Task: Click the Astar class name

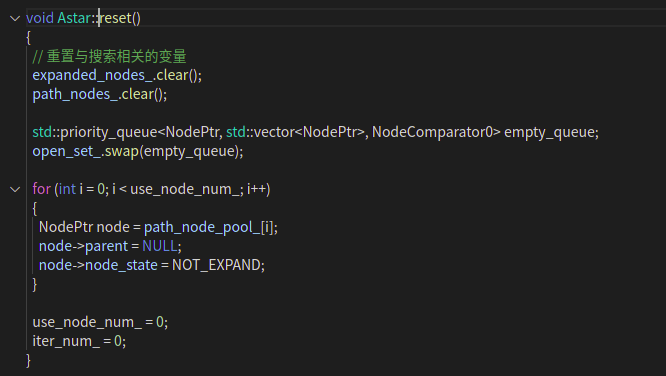Action: click(74, 18)
